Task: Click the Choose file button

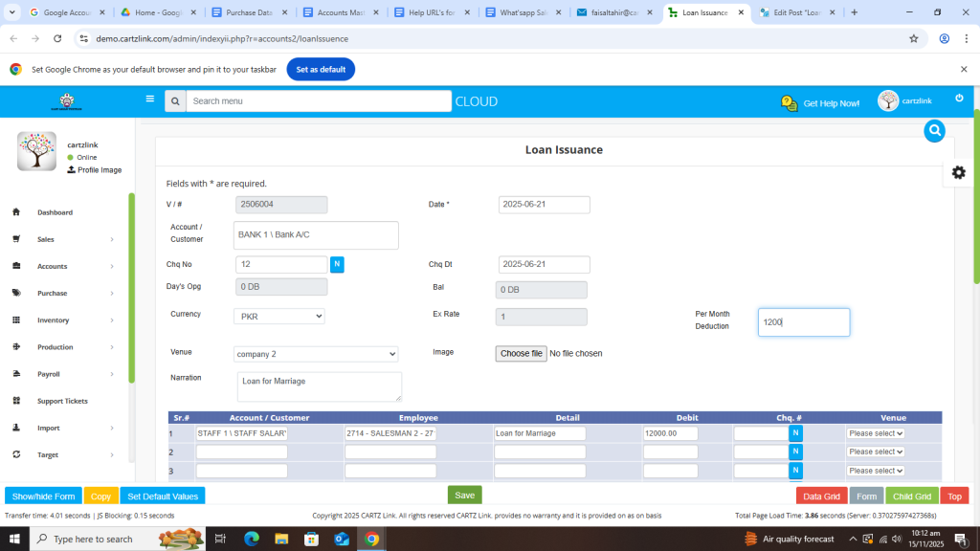Action: tap(522, 354)
